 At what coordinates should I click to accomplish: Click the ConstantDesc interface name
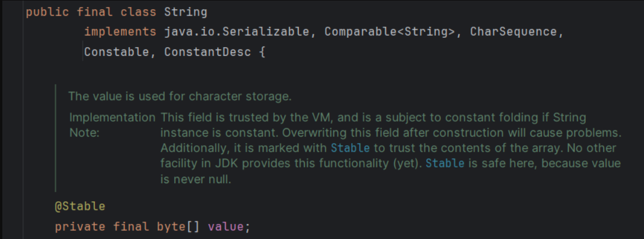[207, 52]
